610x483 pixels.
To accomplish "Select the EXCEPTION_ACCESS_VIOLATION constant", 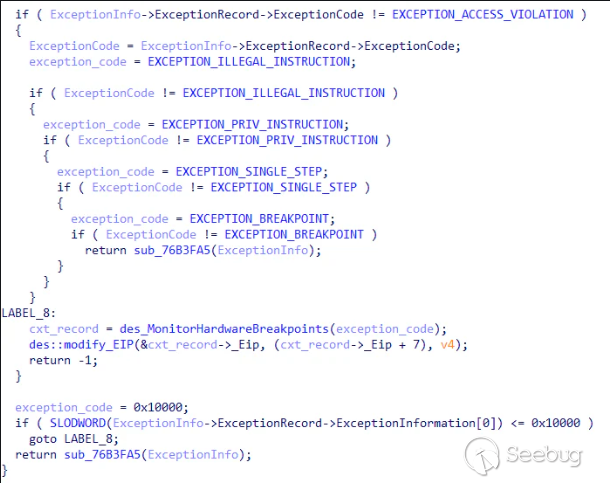I will (x=482, y=15).
